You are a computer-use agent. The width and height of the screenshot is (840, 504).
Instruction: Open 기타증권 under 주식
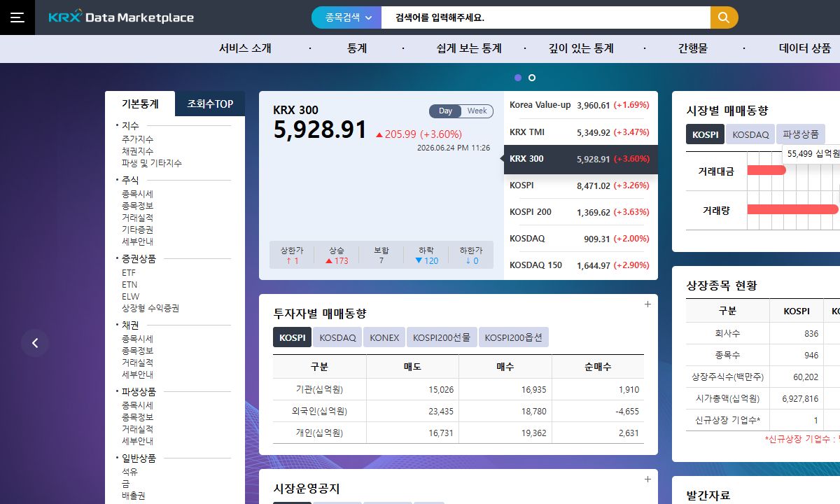click(138, 230)
